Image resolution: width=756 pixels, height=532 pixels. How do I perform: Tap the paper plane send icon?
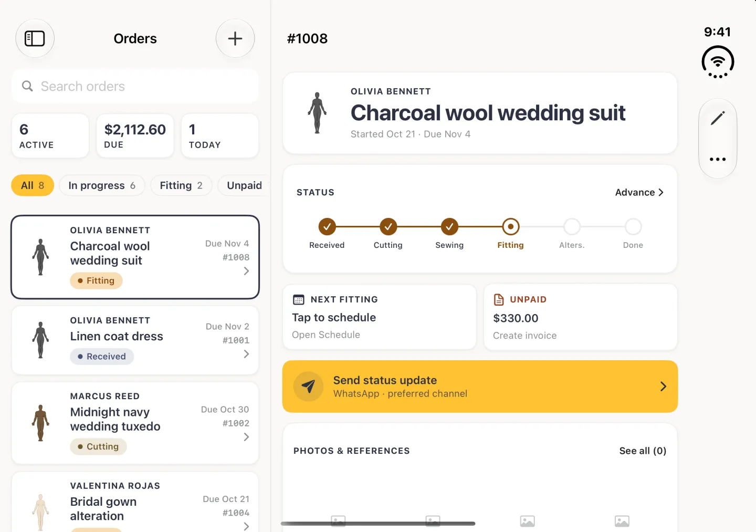coord(308,387)
